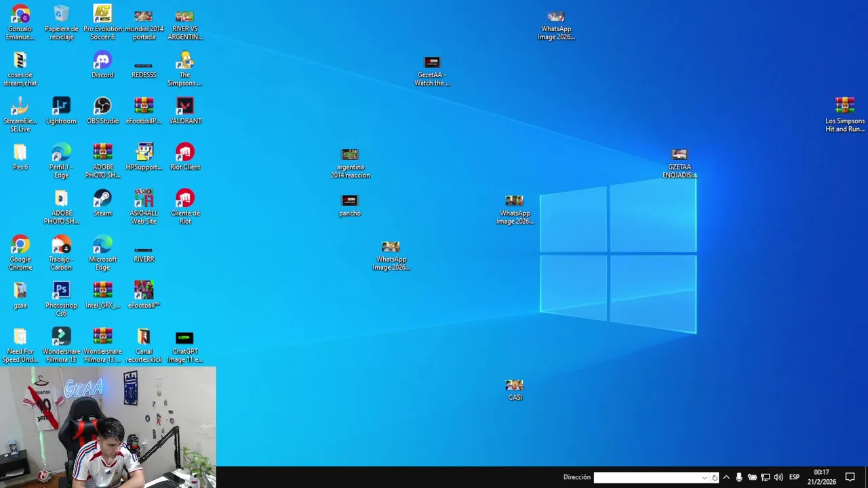Open the Perfil 1 - Edge shortcut
This screenshot has height=488, width=868.
pyautogui.click(x=61, y=161)
